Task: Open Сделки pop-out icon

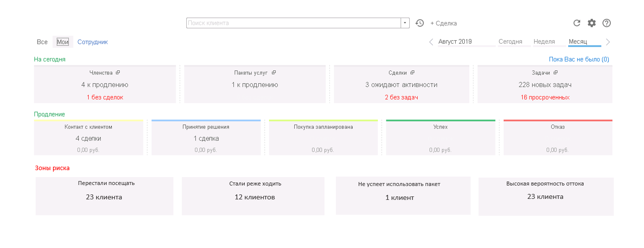Action: (x=412, y=72)
